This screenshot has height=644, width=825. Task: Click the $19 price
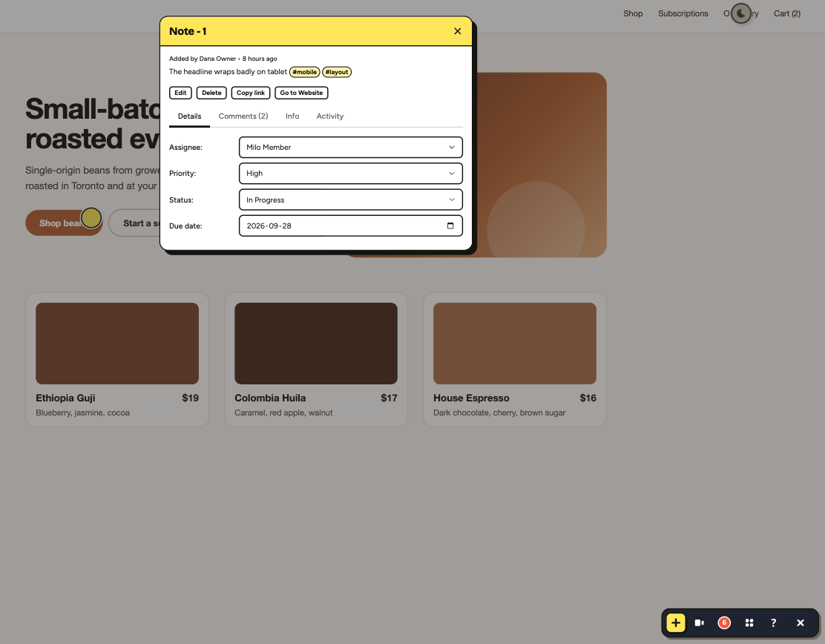click(191, 398)
